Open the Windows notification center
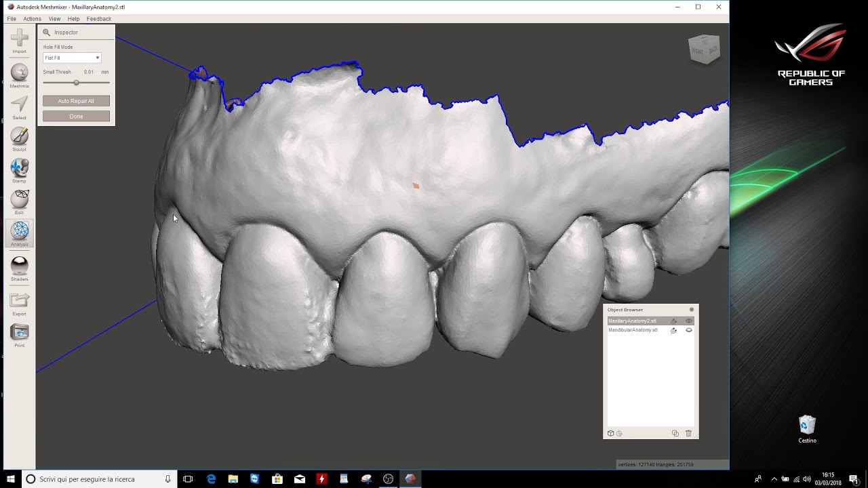 click(x=854, y=479)
